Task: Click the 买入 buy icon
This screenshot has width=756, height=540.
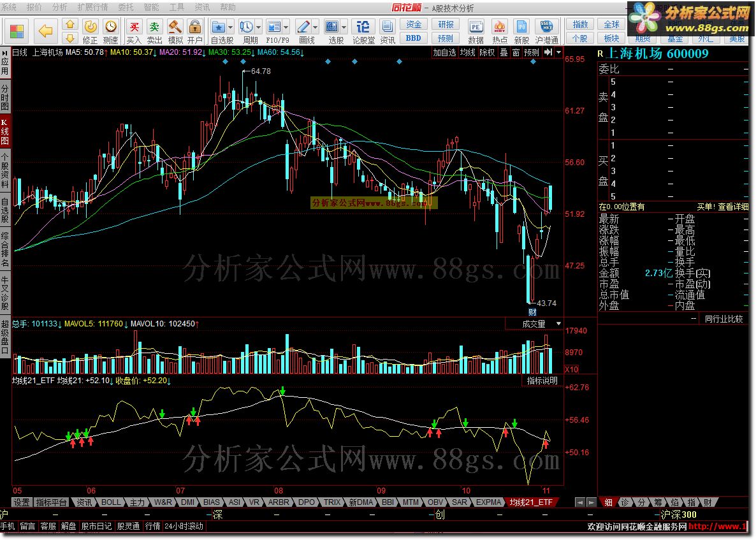Action: pyautogui.click(x=134, y=32)
